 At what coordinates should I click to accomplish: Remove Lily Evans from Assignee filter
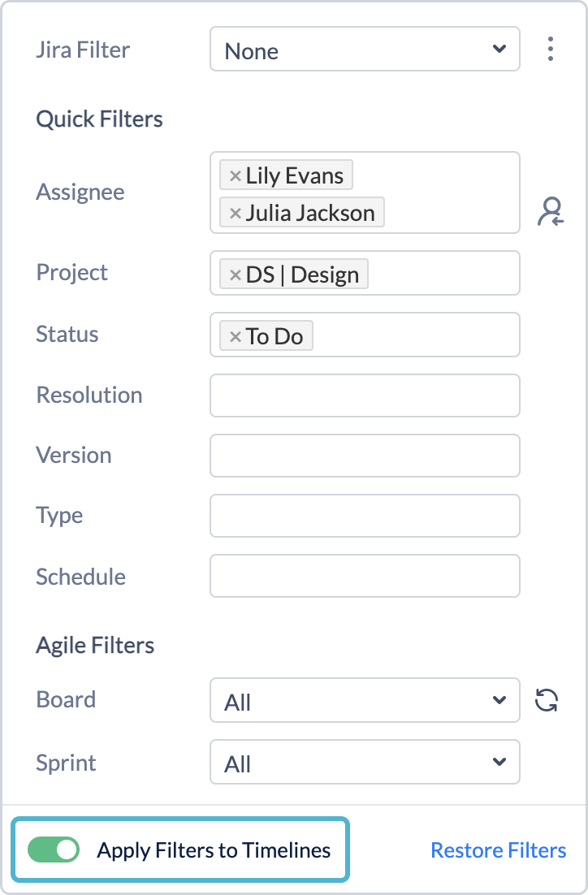(x=235, y=175)
